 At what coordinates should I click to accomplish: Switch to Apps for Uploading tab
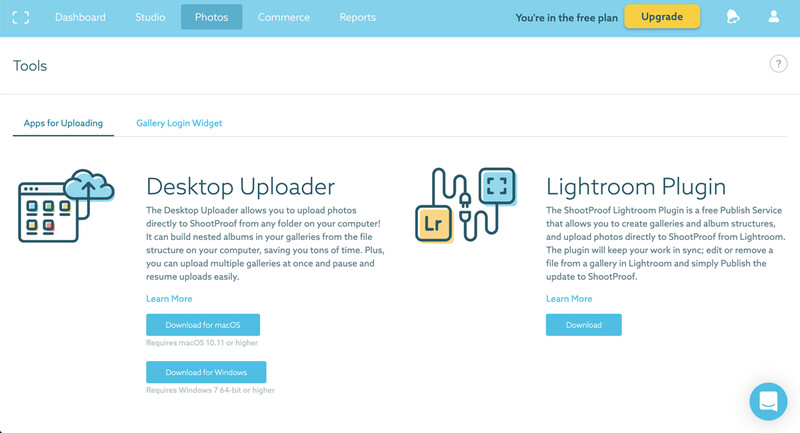[63, 123]
